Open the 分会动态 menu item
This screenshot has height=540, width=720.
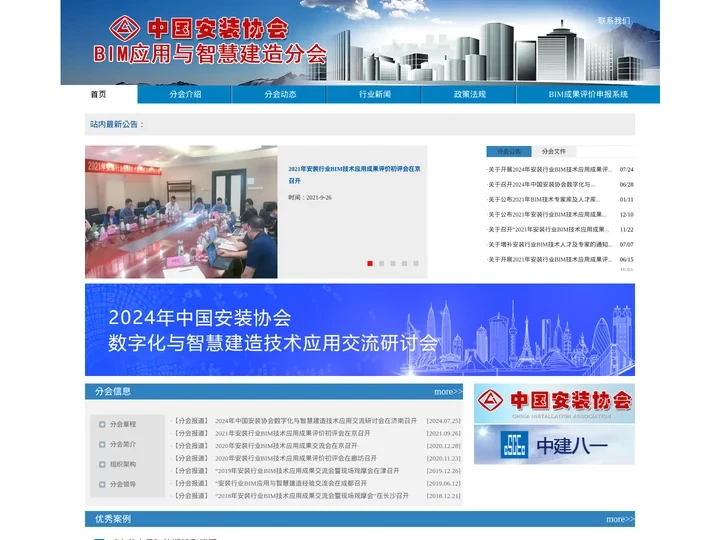[280, 94]
